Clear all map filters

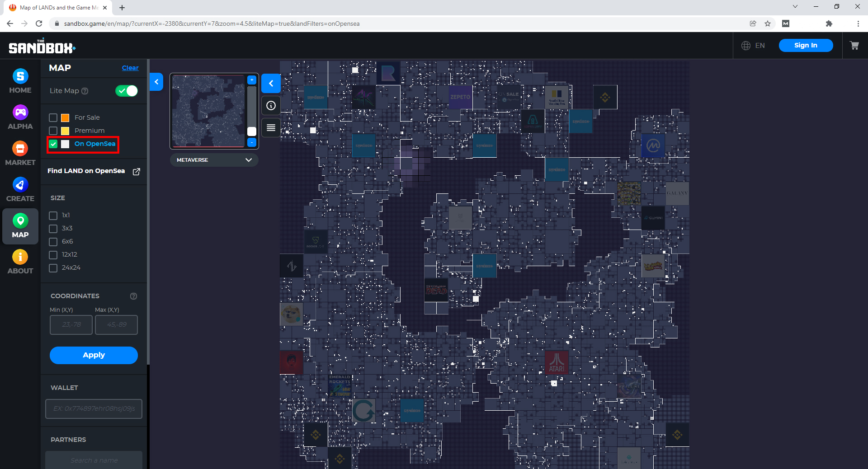pyautogui.click(x=130, y=68)
